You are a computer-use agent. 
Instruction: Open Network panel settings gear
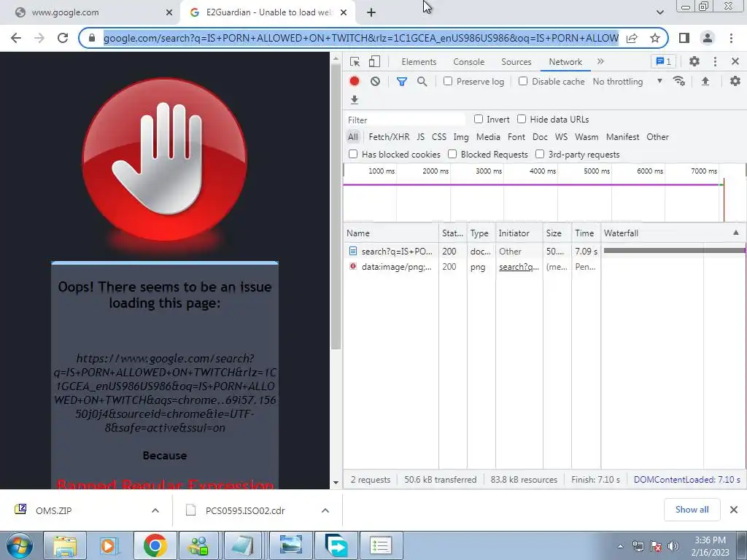[x=735, y=82]
